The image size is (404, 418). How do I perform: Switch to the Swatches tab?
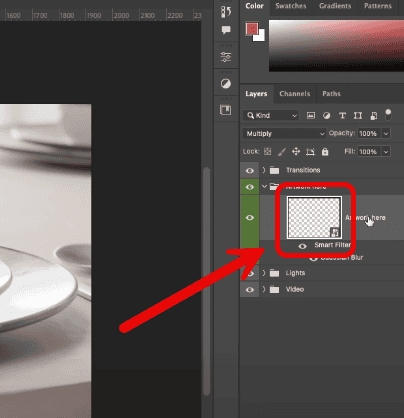291,6
